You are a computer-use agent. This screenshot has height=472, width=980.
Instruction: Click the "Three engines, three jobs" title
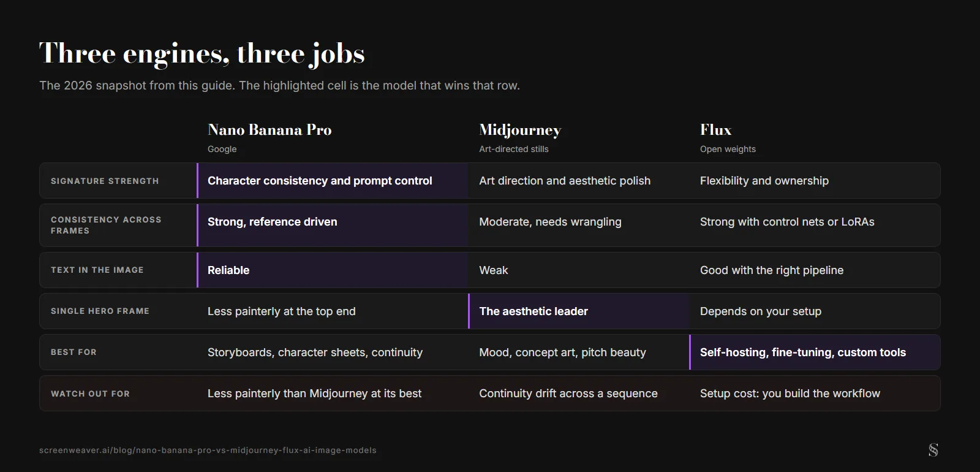pyautogui.click(x=202, y=54)
